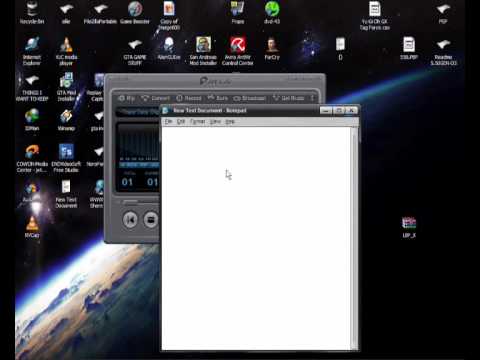The width and height of the screenshot is (480, 360).
Task: Open the Format menu in Notepad
Action: click(x=198, y=122)
